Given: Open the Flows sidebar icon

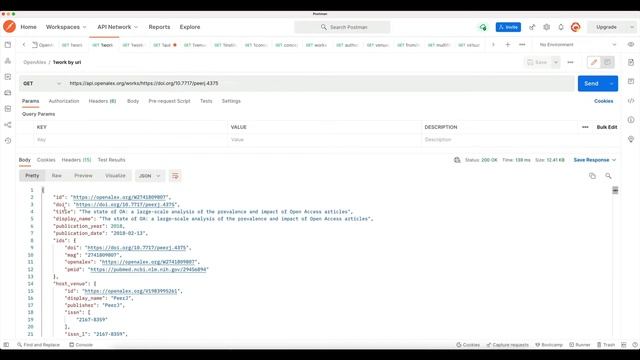Looking at the screenshot, I should (8, 124).
